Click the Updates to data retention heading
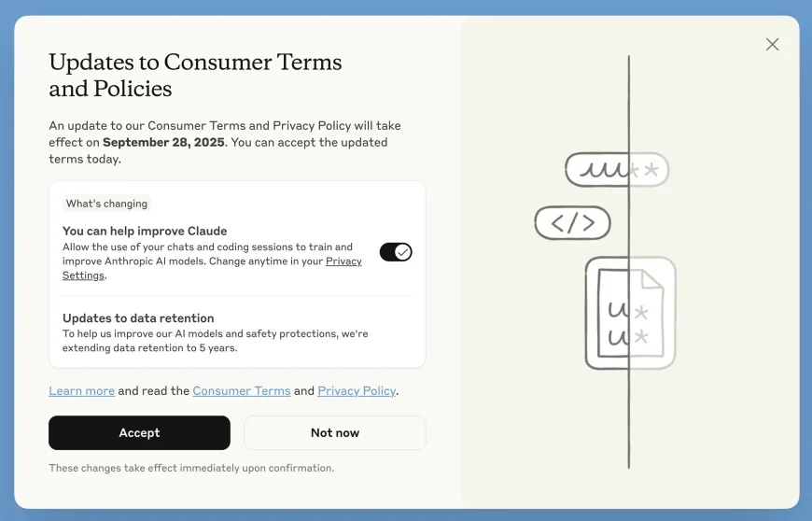Screen dimensions: 812x521 coord(138,318)
